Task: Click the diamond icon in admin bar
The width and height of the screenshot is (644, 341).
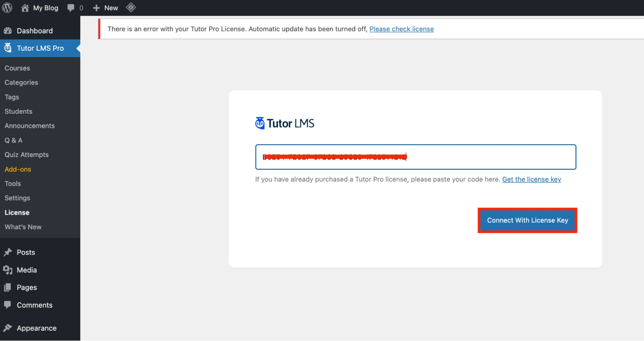Action: (131, 7)
